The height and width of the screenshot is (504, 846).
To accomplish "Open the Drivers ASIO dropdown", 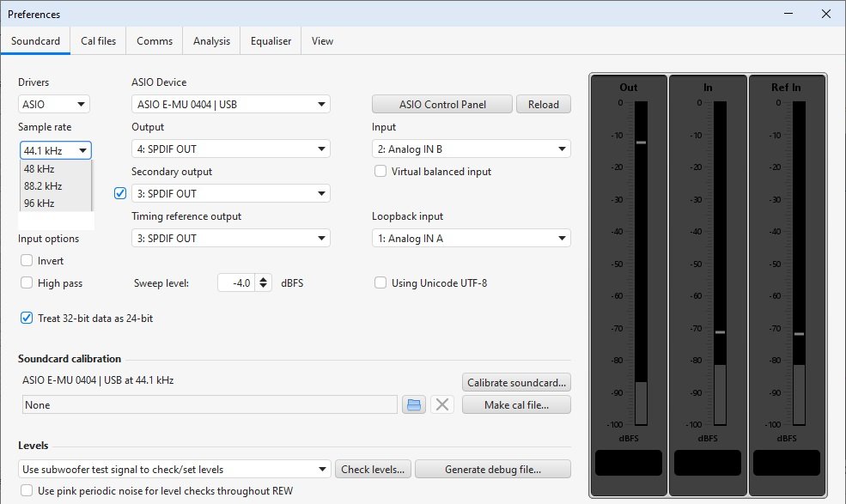I will pyautogui.click(x=54, y=104).
